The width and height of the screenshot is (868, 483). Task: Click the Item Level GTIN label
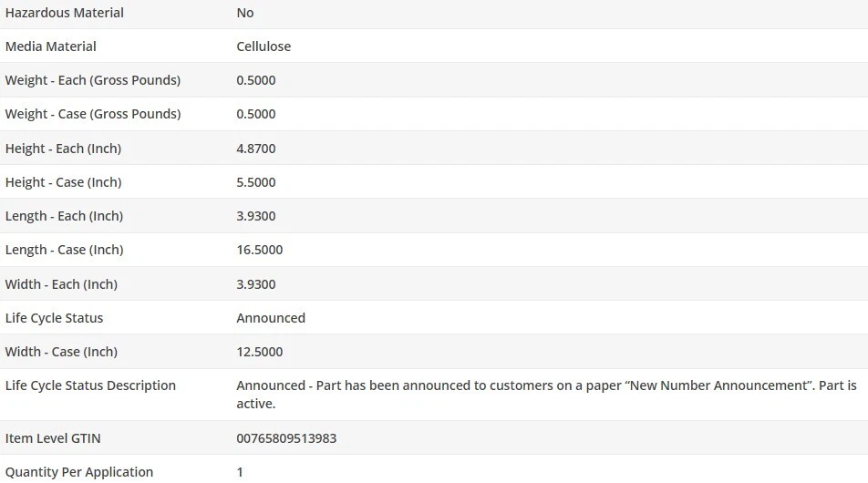(x=54, y=438)
